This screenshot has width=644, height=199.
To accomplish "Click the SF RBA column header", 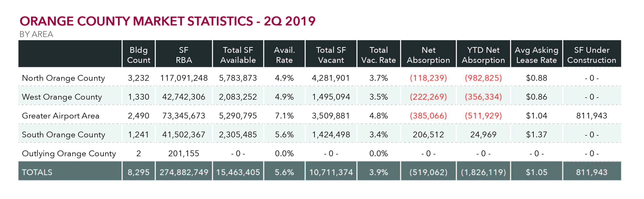I will click(184, 55).
